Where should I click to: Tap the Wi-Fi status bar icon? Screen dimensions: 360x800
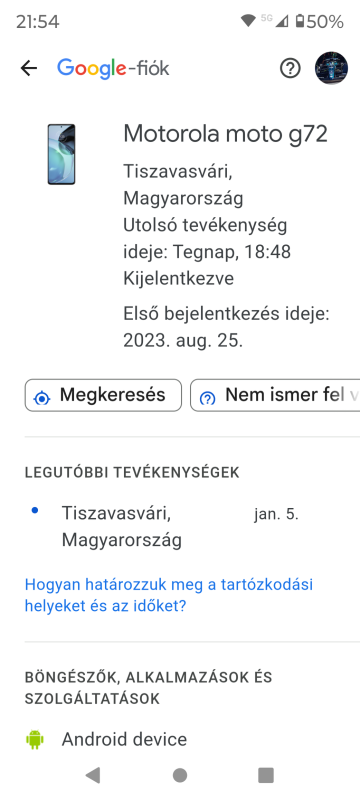[x=248, y=21]
